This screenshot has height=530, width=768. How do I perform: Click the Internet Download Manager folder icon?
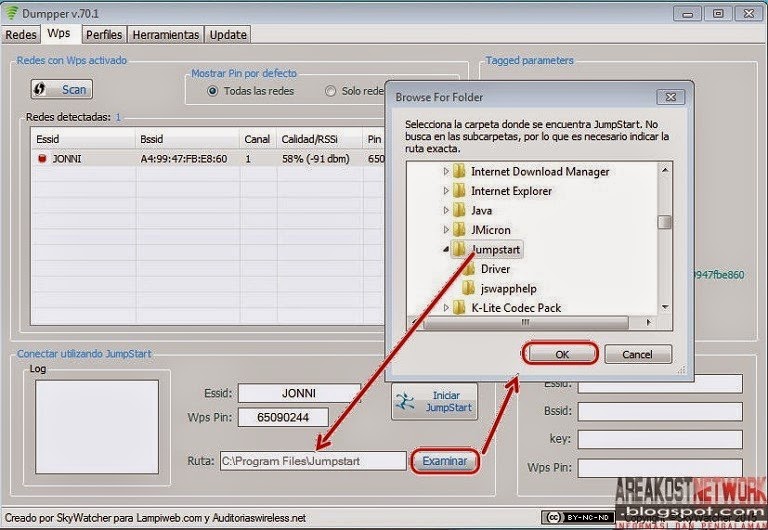coord(459,171)
